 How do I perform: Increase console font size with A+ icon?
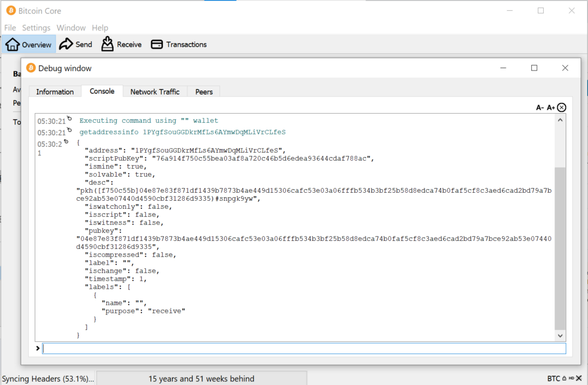(551, 107)
